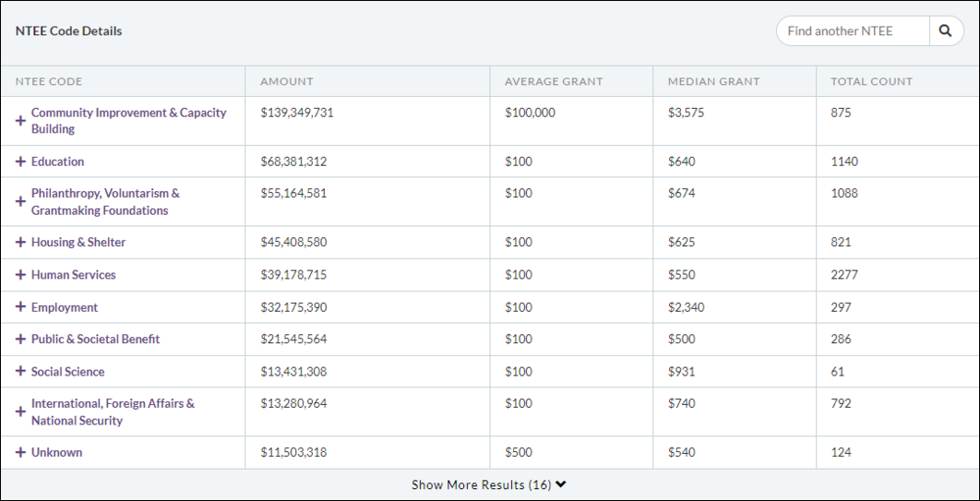
Task: Click plus icon beside Unknown
Action: (20, 452)
